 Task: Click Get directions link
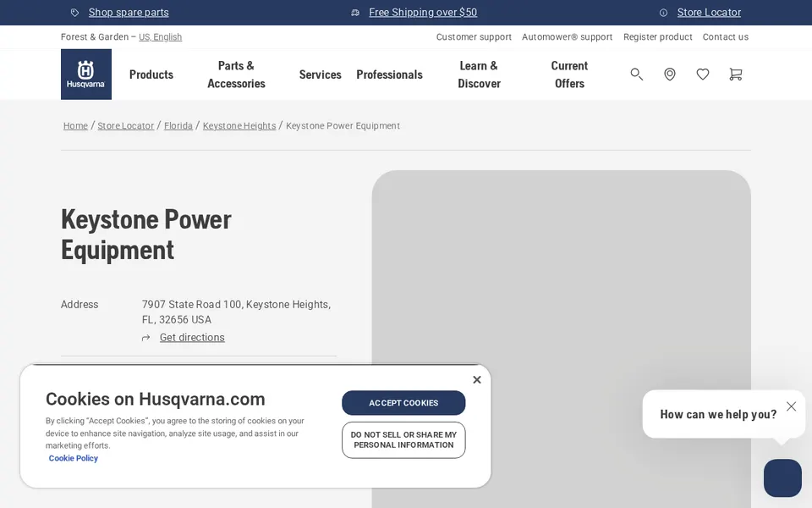(x=192, y=338)
